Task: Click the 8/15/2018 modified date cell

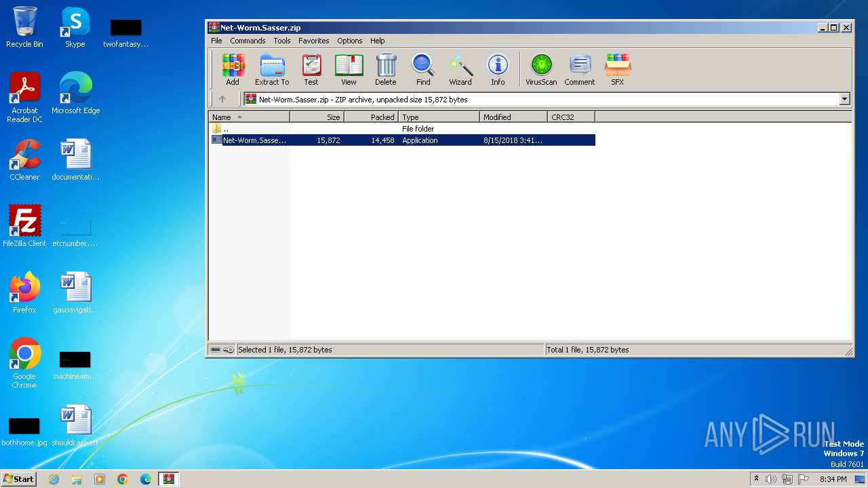Action: pyautogui.click(x=513, y=140)
